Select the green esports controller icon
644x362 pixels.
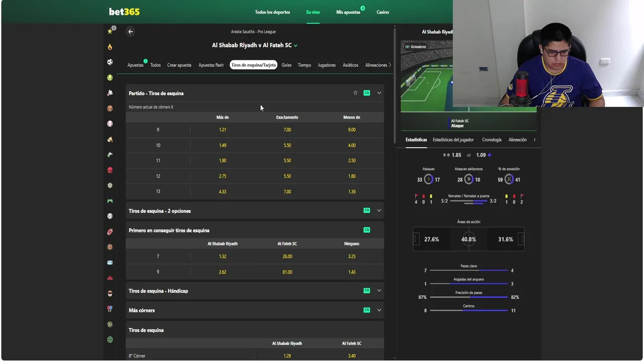tap(110, 201)
